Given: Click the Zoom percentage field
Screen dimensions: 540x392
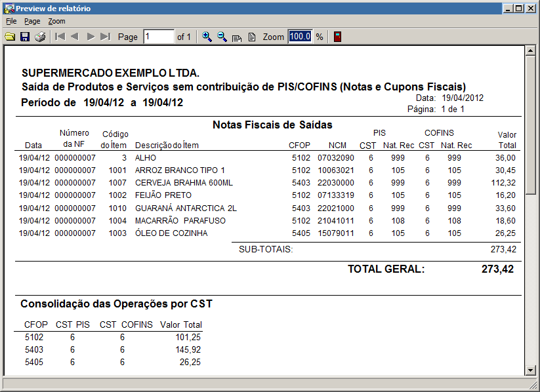Looking at the screenshot, I should point(301,37).
